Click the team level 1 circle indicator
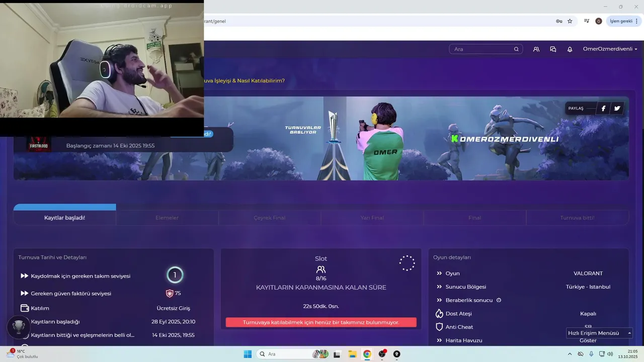 [175, 275]
